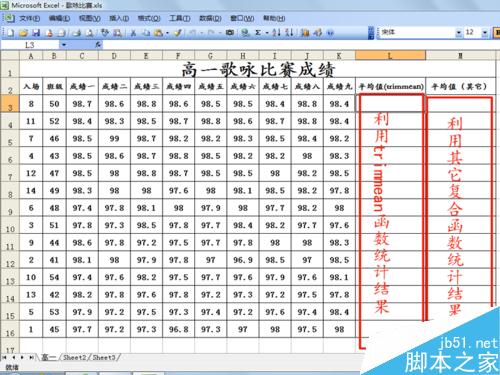Screen dimensions: 500x375
Task: Click the Undo arrow icon
Action: tap(193, 33)
